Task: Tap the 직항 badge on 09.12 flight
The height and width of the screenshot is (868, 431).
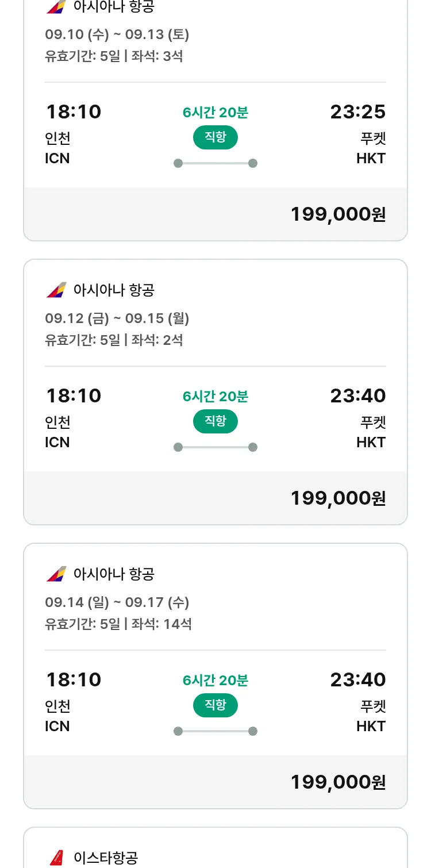Action: (215, 421)
